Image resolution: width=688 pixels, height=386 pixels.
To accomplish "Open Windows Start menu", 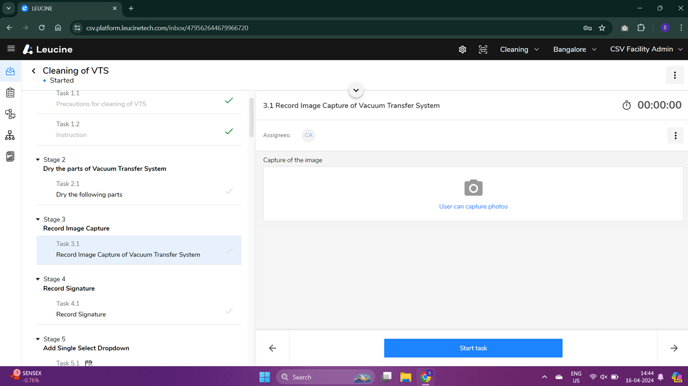I will point(265,377).
